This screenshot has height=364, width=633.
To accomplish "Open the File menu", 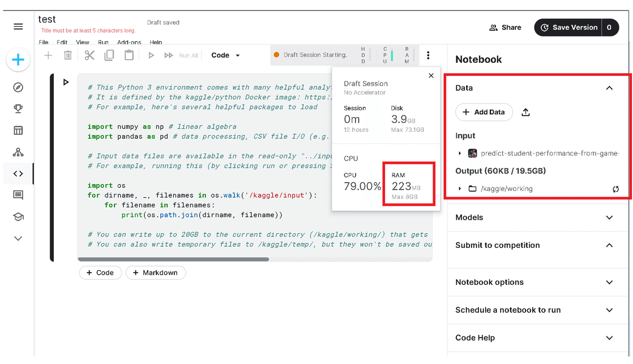I will tap(43, 42).
